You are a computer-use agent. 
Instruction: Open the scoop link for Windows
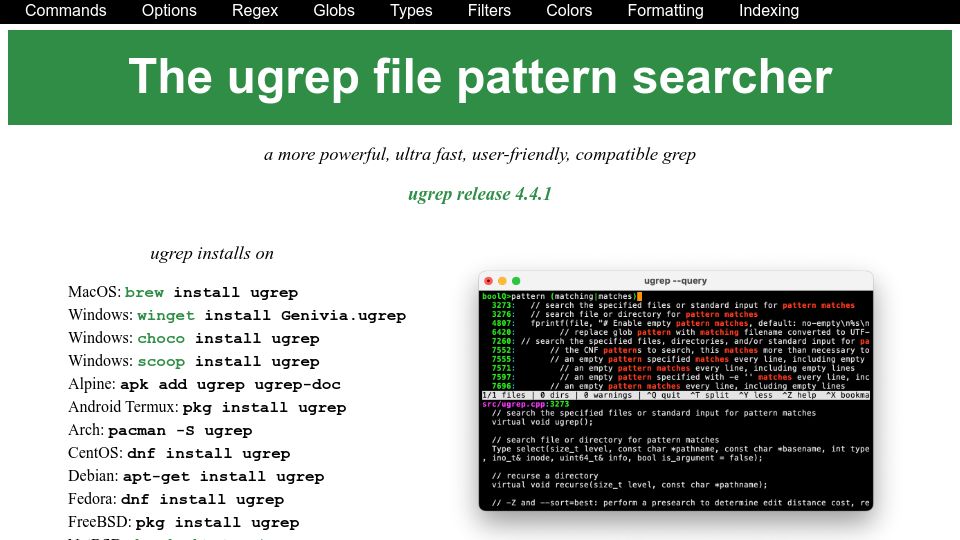pyautogui.click(x=161, y=362)
